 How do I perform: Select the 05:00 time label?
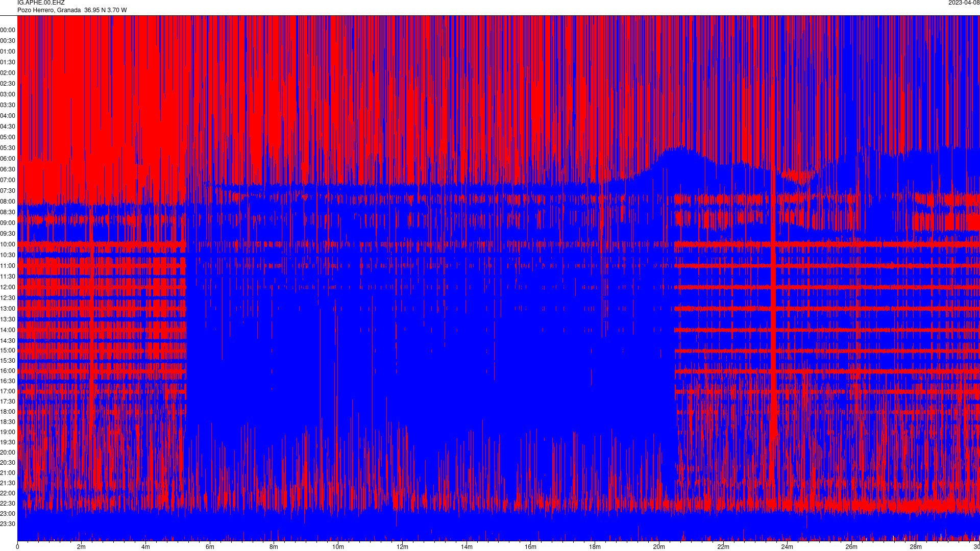tap(8, 137)
